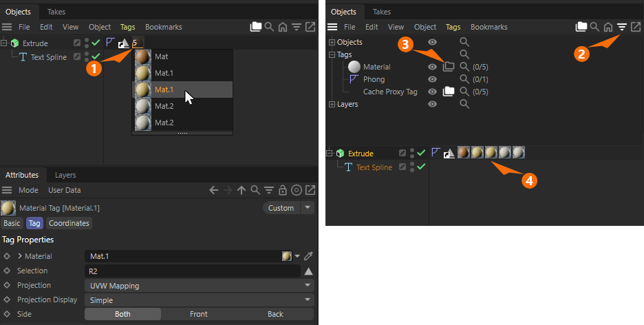
Task: Collapse the Extrude object in left panel
Action: 5,43
